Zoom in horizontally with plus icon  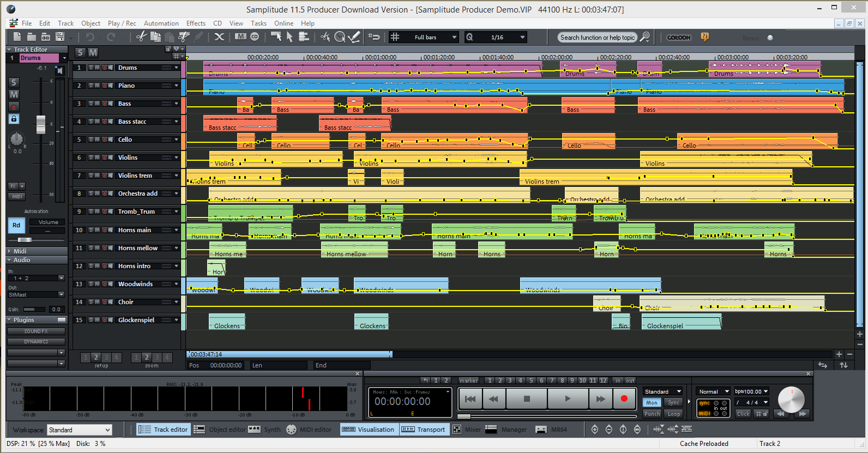click(x=839, y=354)
